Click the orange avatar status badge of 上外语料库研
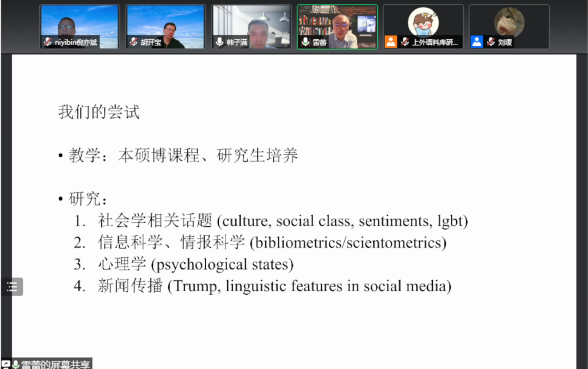588x369 pixels. point(392,41)
